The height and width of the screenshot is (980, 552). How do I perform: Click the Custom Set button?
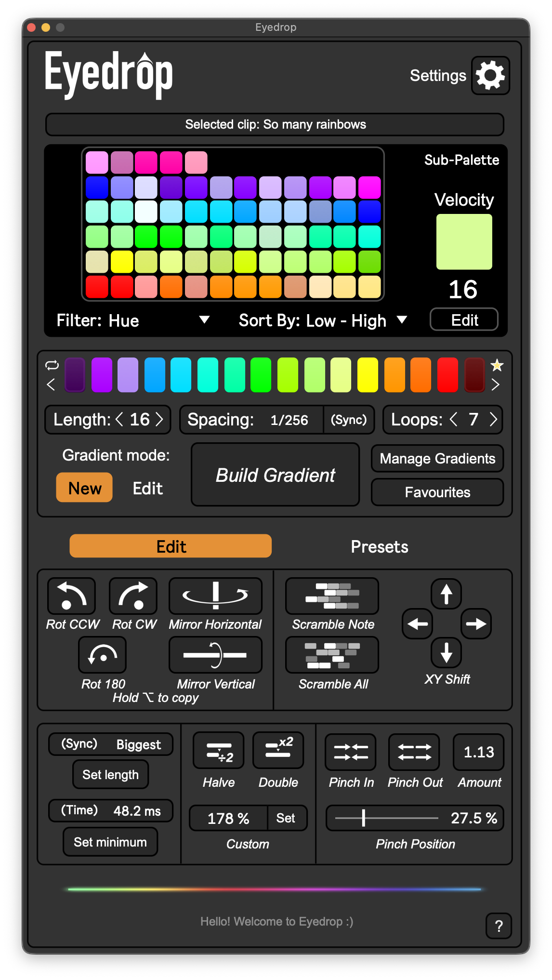[286, 818]
